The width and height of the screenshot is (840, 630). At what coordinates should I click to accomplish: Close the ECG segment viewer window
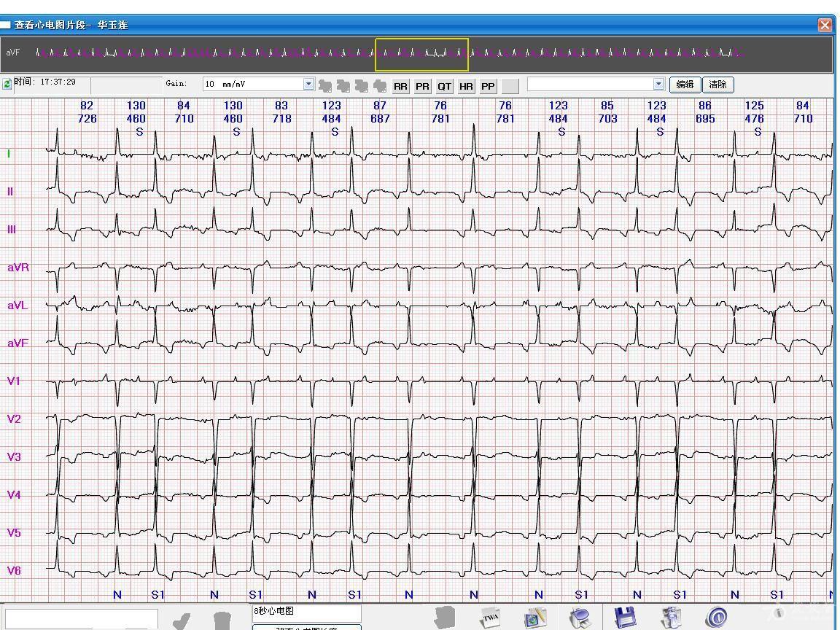point(825,26)
